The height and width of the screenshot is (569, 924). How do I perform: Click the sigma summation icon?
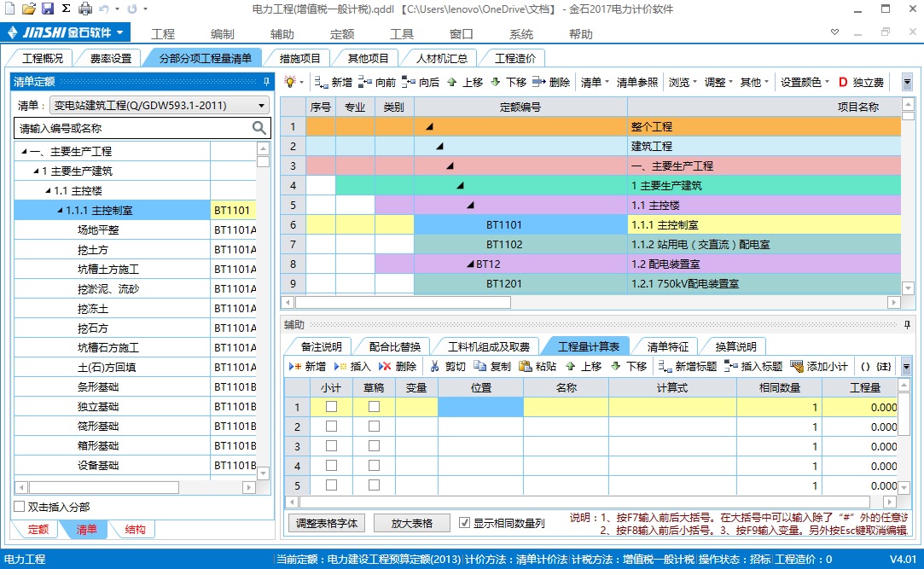pyautogui.click(x=66, y=9)
